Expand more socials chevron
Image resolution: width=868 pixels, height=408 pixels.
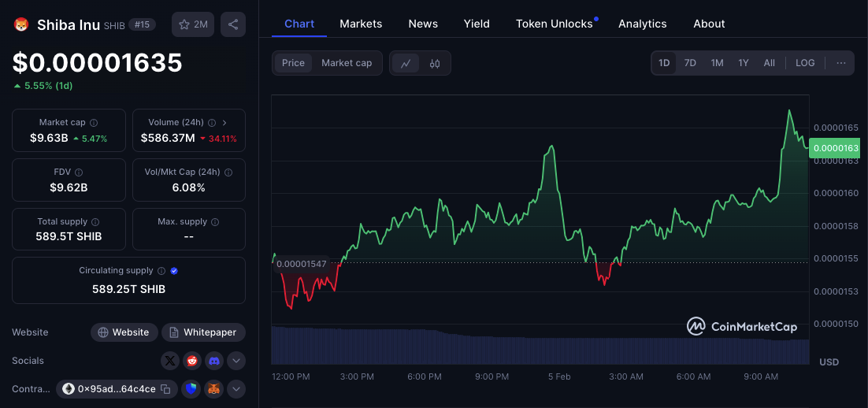tap(236, 361)
